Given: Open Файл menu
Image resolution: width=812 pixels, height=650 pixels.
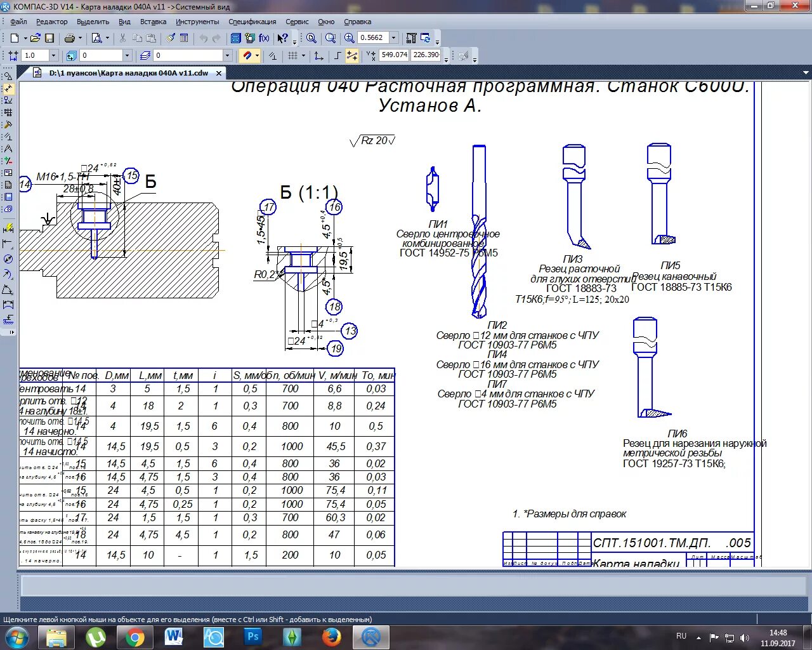Looking at the screenshot, I should click(18, 22).
